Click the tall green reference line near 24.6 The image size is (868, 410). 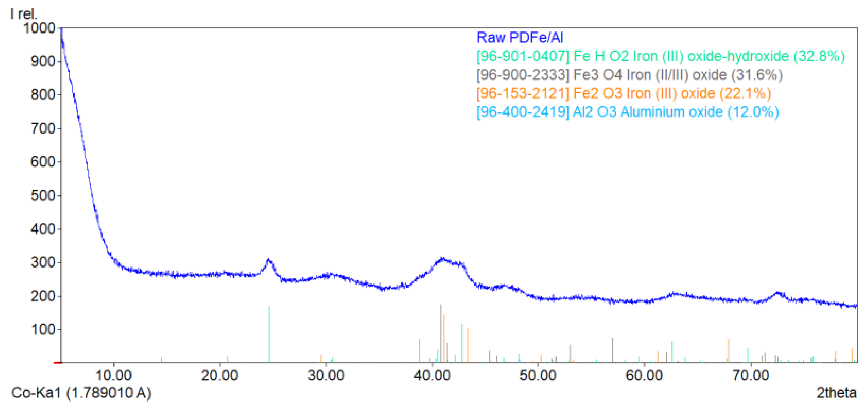tap(269, 334)
